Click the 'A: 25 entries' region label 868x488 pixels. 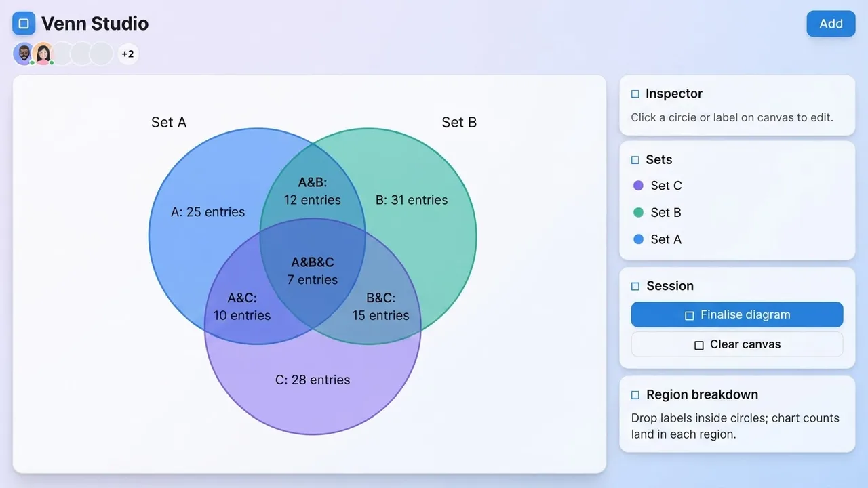click(208, 212)
